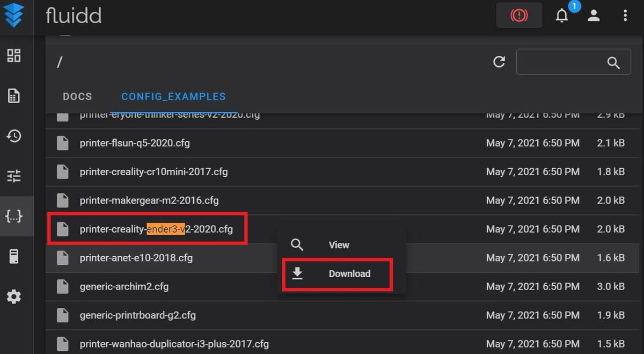
Task: Select printer-creality-ender3-v2-2020.cfg file
Action: tap(156, 229)
